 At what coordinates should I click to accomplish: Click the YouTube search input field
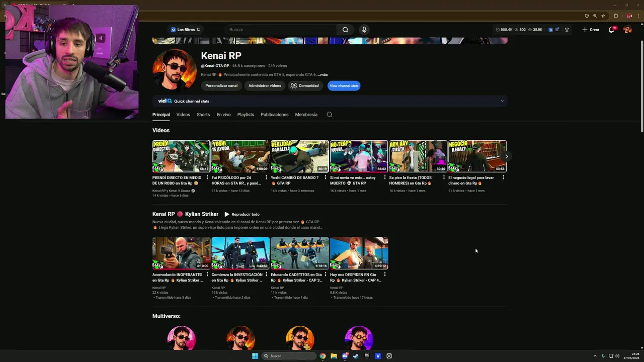281,30
